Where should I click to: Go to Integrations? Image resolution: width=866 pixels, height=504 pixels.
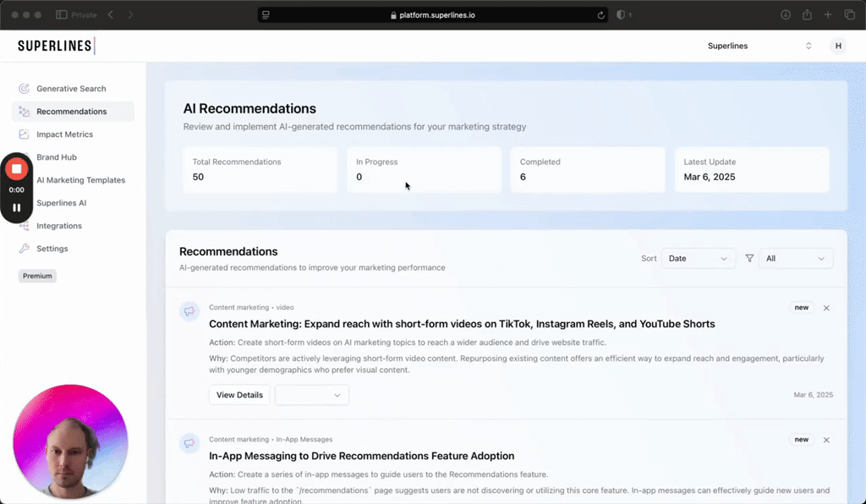pos(59,226)
